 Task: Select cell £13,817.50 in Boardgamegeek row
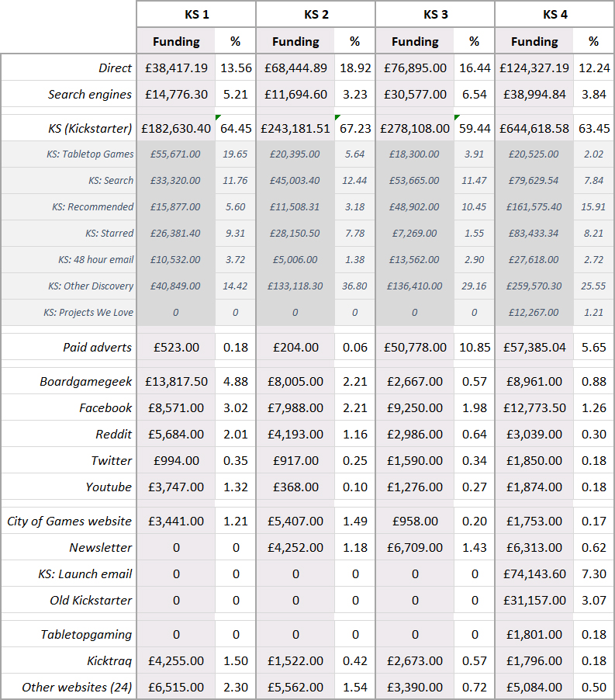coord(176,382)
